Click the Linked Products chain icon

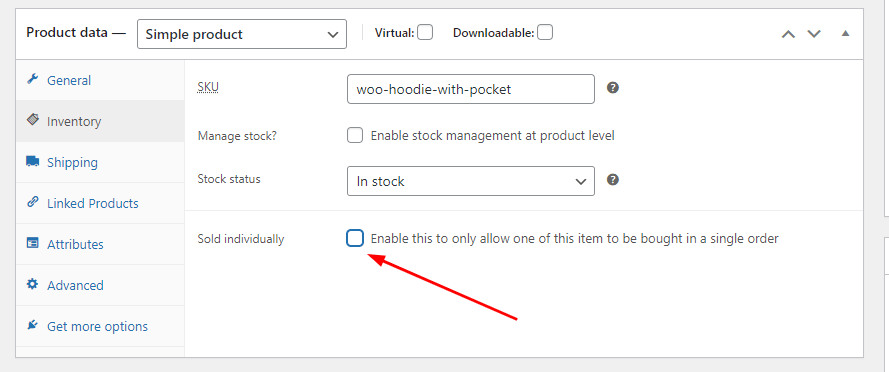click(33, 202)
